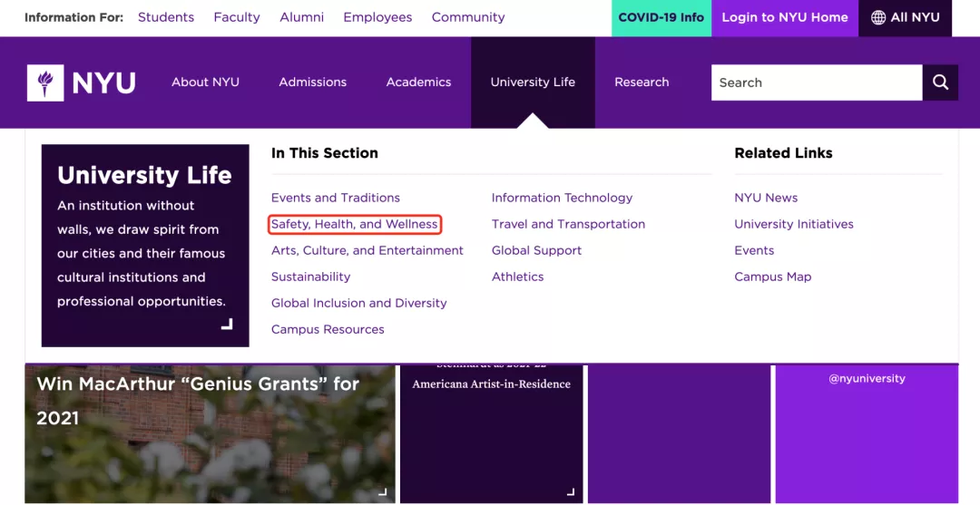Click the COVID-19 Info button

coord(661,17)
